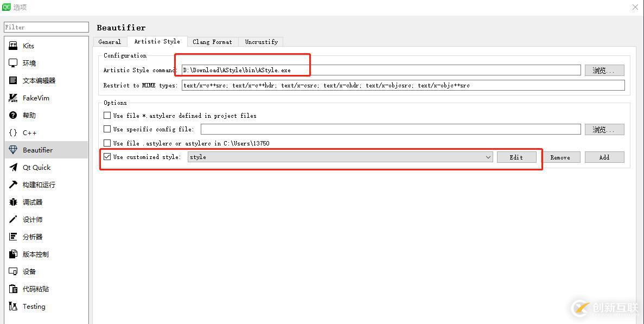Browse for a specific config file
Viewport: 644px width, 324px height.
[x=604, y=129]
